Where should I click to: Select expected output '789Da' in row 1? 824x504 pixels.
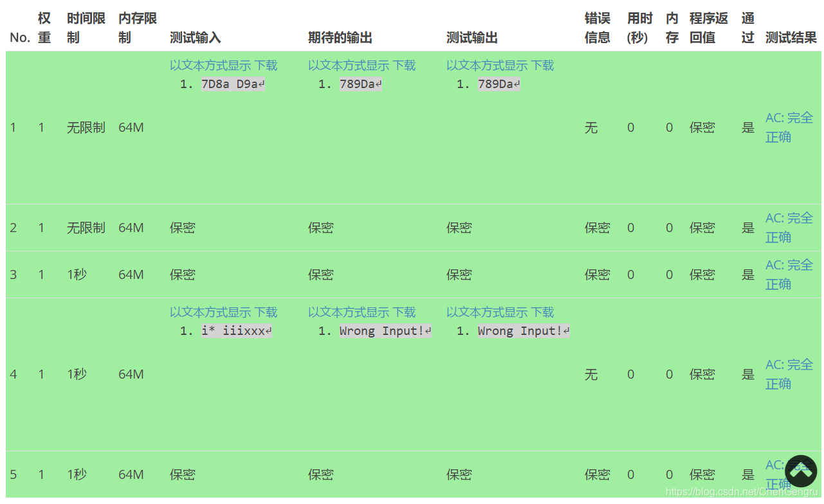(361, 84)
